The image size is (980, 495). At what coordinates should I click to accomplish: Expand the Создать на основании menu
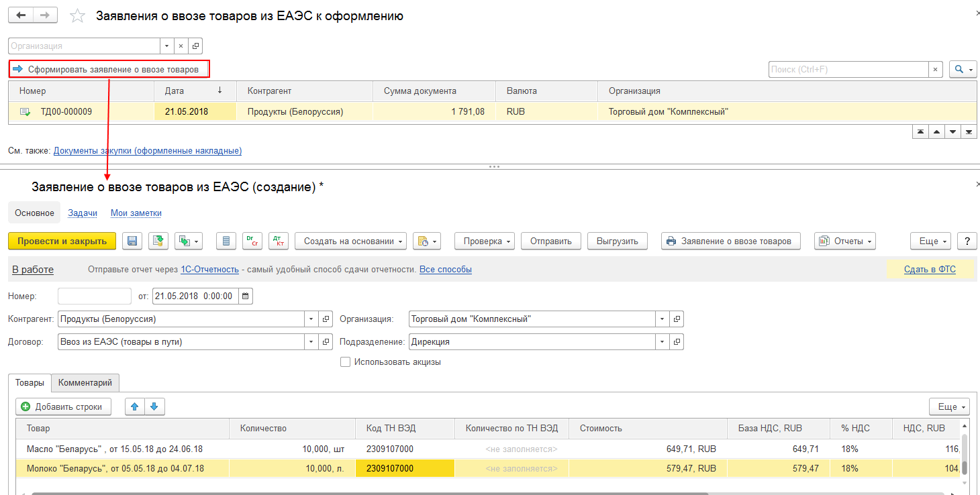coord(350,241)
